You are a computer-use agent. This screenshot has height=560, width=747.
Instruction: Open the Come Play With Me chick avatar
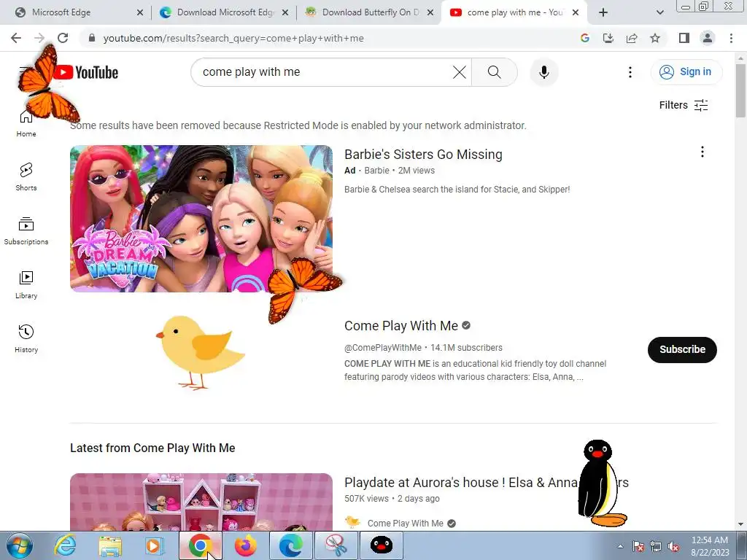tap(201, 352)
